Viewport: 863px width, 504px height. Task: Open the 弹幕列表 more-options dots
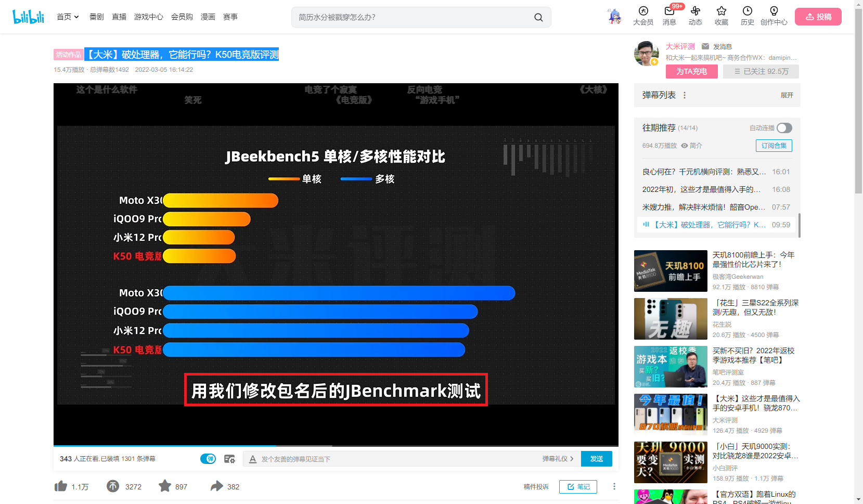(x=685, y=95)
